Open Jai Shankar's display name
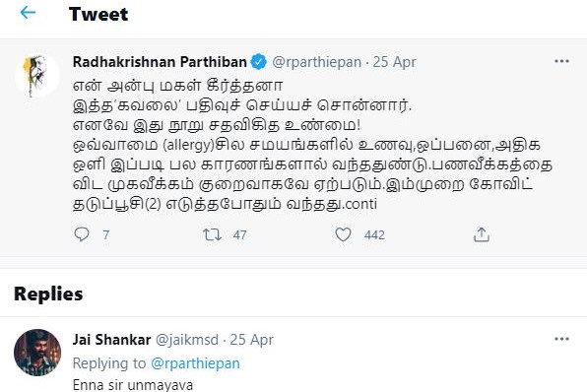Viewport: 587px width, 392px height. [x=111, y=340]
